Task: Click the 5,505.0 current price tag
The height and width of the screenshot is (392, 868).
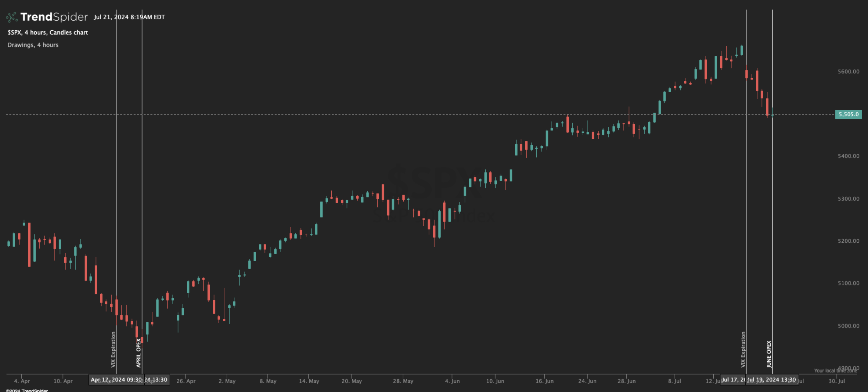Action: coord(848,114)
